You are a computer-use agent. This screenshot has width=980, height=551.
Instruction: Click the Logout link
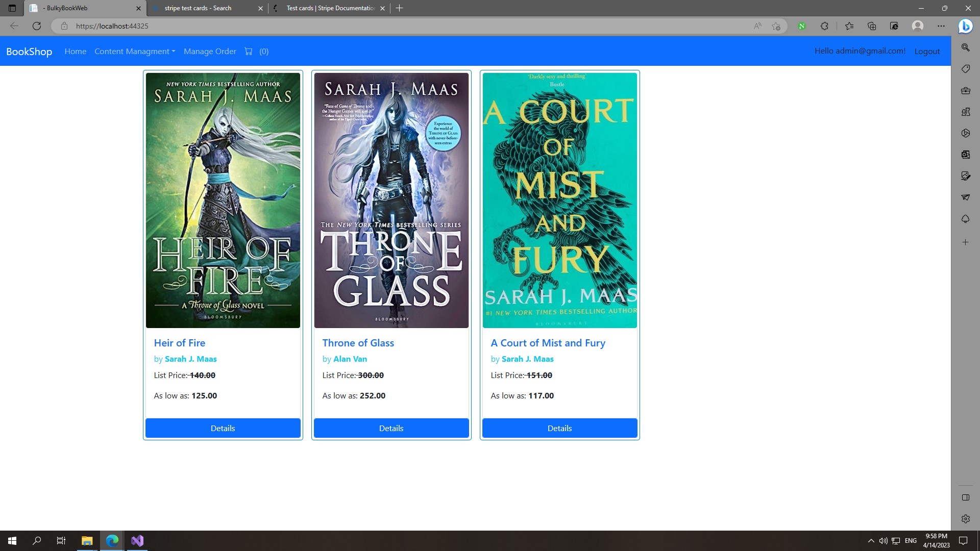[927, 52]
